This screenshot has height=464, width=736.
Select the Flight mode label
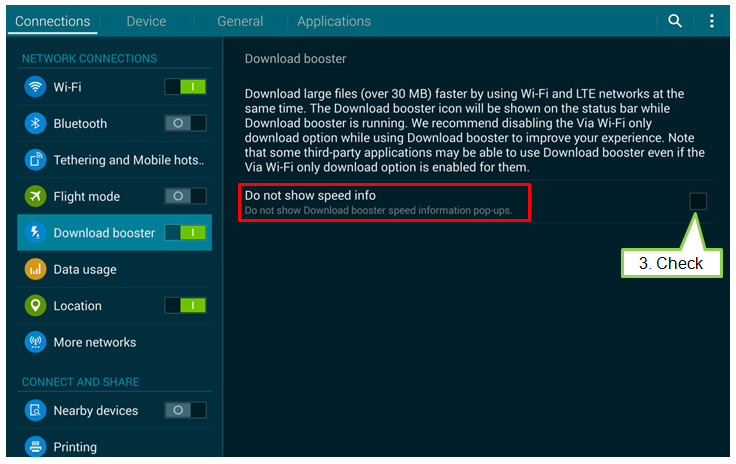coord(87,197)
